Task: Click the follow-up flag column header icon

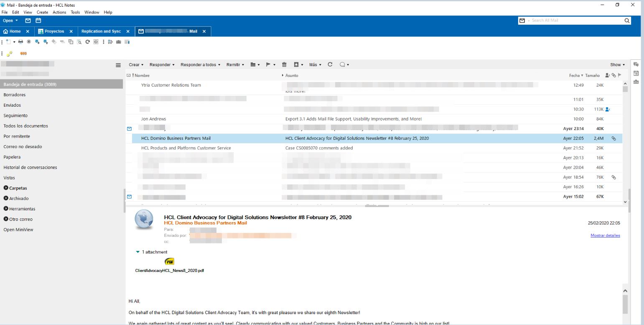Action: (620, 75)
